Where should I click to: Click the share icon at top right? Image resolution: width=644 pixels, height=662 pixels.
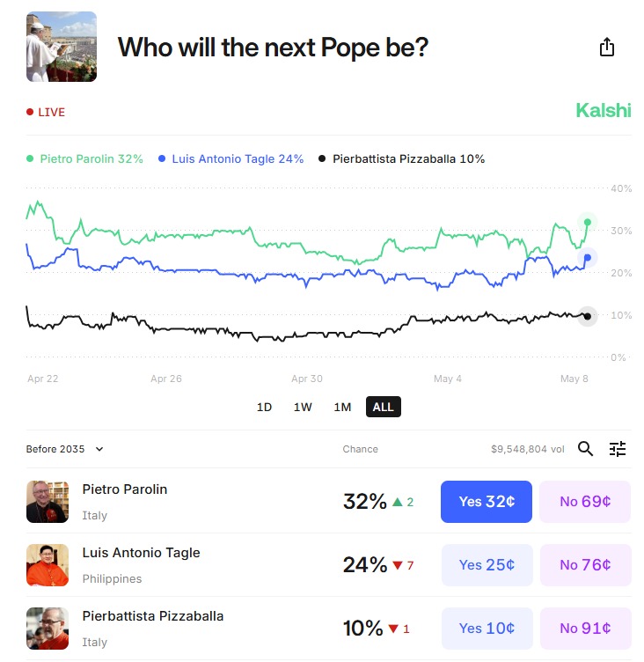[607, 48]
